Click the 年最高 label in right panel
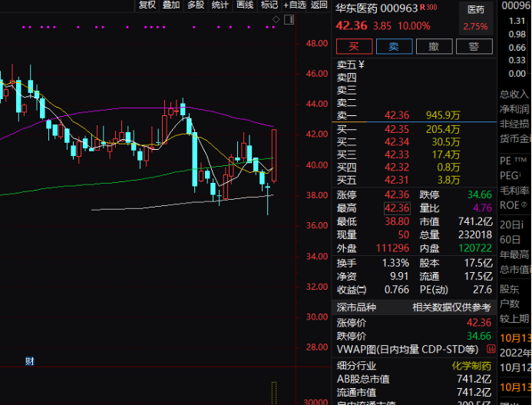The height and width of the screenshot is (405, 532). pyautogui.click(x=514, y=254)
